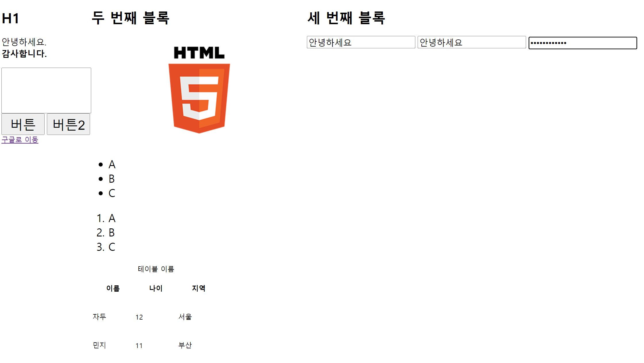Click the 지역 column header
Viewport: 644px width, 363px height.
199,288
